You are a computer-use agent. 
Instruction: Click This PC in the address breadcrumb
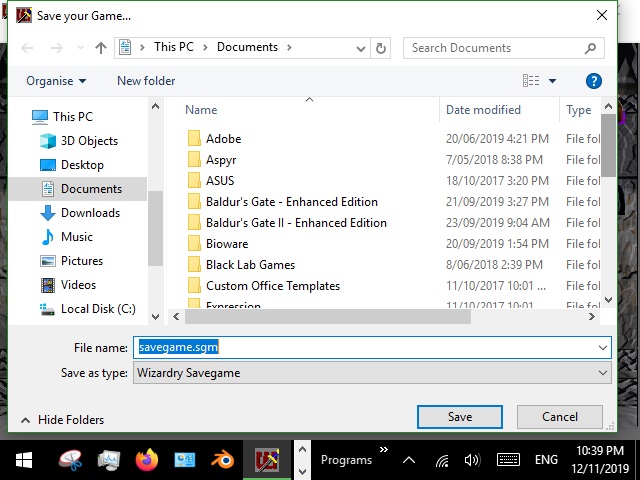pos(174,47)
